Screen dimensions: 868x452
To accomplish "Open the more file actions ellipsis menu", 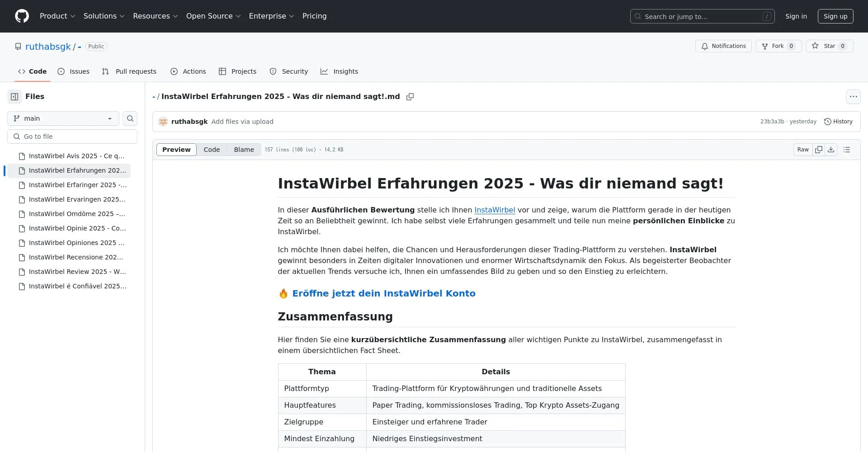I will tap(853, 96).
